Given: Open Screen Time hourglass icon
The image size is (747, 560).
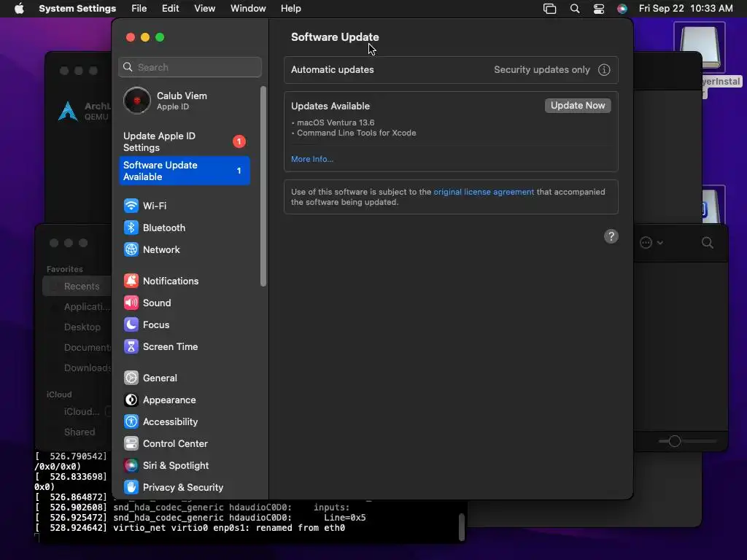Looking at the screenshot, I should tap(131, 346).
